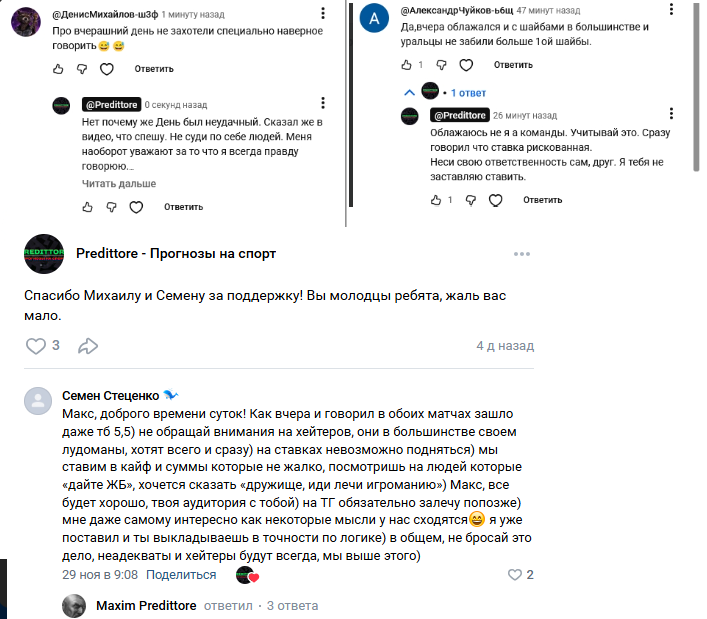707x619 pixels.
Task: Toggle thumbs-up on АлександрЧуйков's comment
Action: tap(406, 65)
